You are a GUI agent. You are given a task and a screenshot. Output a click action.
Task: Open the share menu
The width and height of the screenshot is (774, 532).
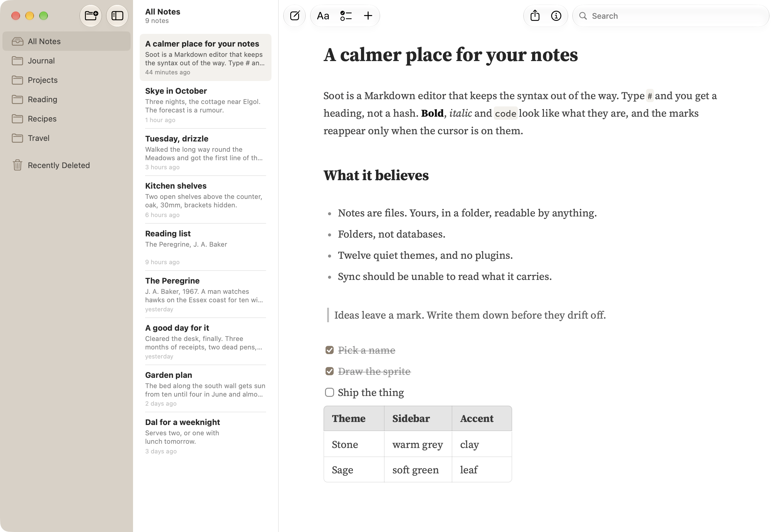click(535, 16)
